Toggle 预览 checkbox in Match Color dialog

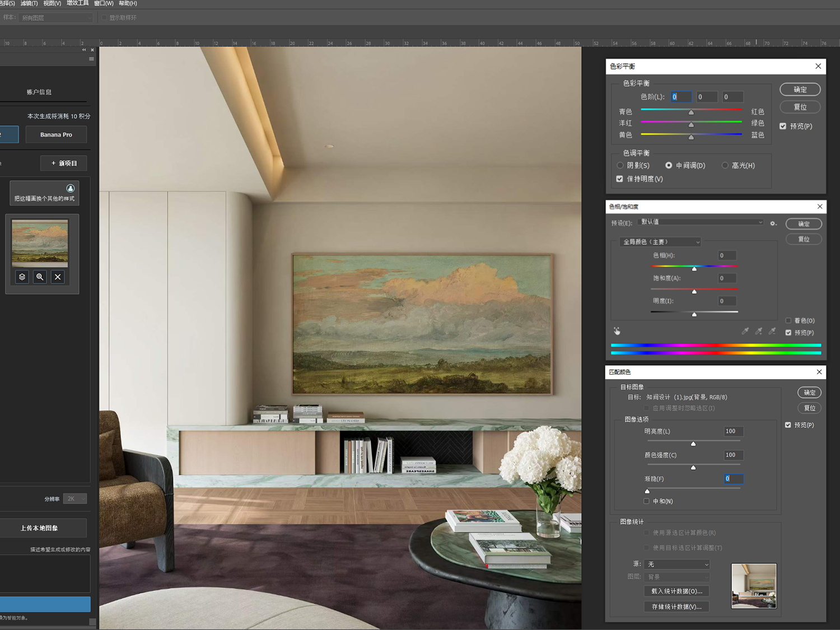[788, 425]
